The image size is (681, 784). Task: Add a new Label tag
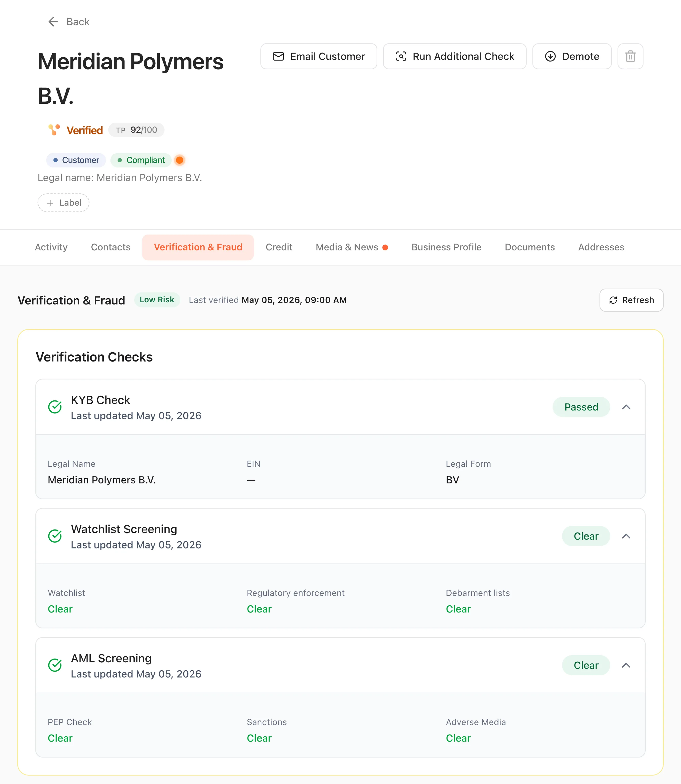pyautogui.click(x=63, y=203)
